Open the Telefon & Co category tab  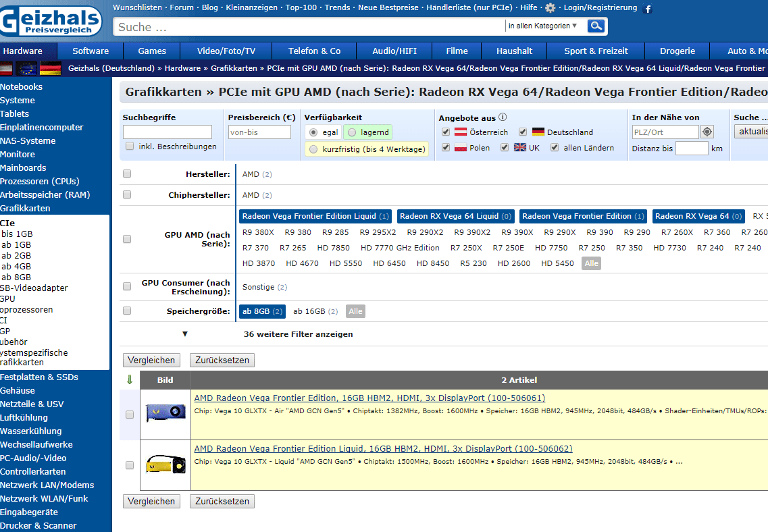click(315, 51)
